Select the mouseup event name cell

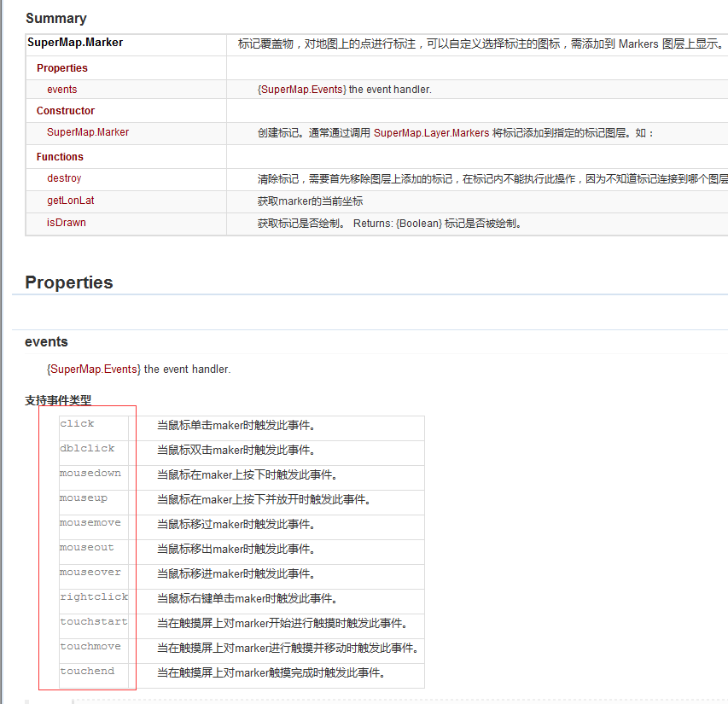[x=94, y=503]
